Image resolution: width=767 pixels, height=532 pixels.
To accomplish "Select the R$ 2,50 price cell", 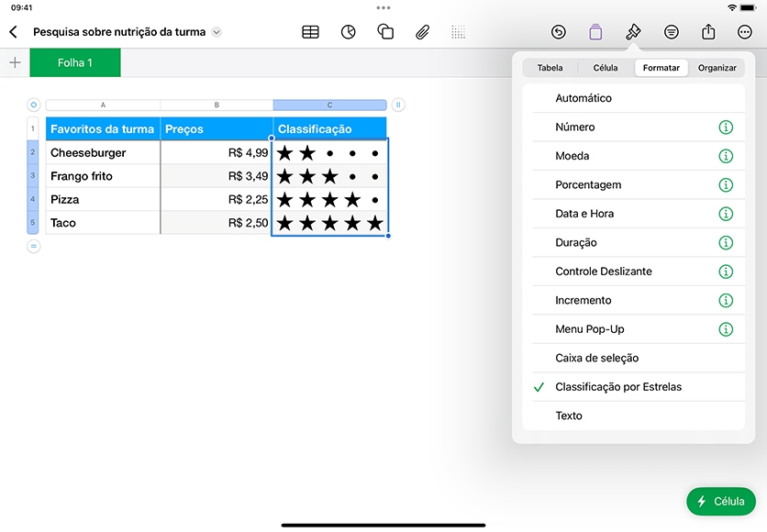I will pyautogui.click(x=217, y=223).
